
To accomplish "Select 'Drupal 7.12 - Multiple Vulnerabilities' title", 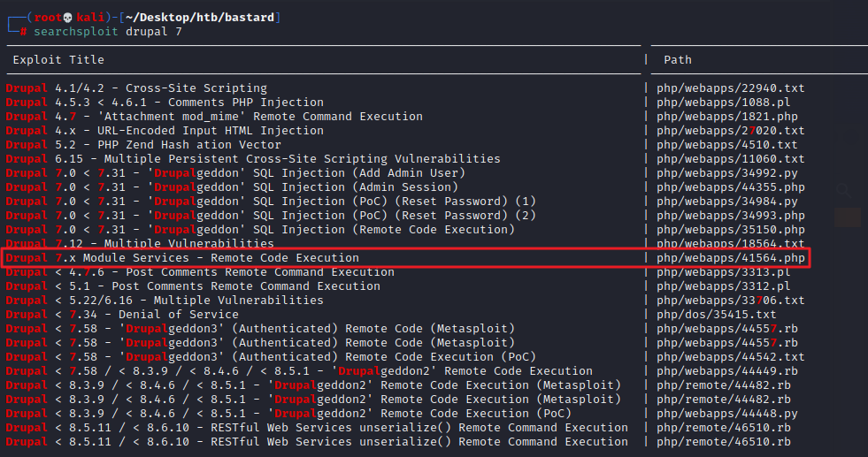I will pos(140,243).
